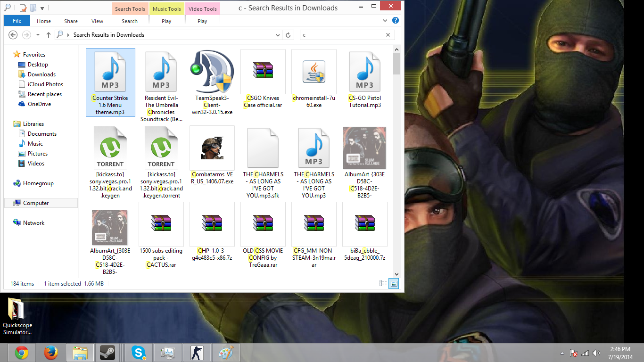Viewport: 644px width, 362px height.
Task: Select THE CHARMELS As Long As I've Got You.mp3
Action: point(314,162)
